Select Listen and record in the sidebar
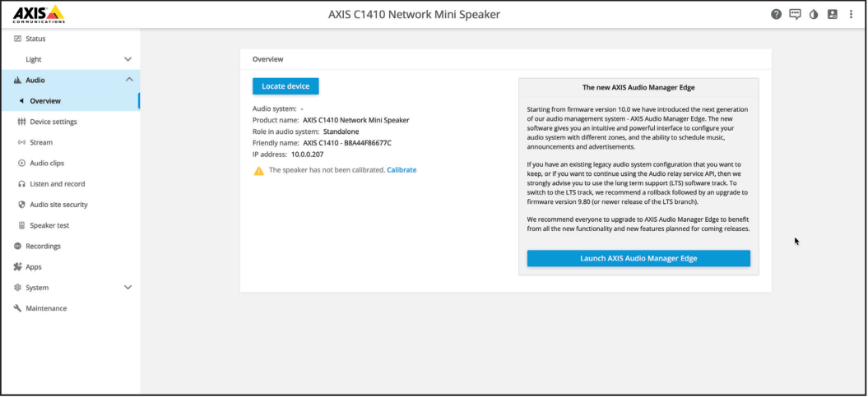The image size is (868, 397). pos(57,184)
